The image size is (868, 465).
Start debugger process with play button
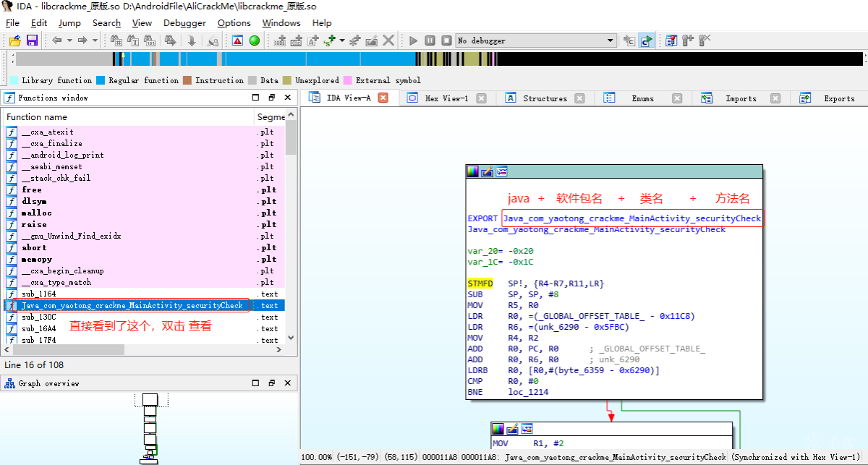tap(413, 40)
